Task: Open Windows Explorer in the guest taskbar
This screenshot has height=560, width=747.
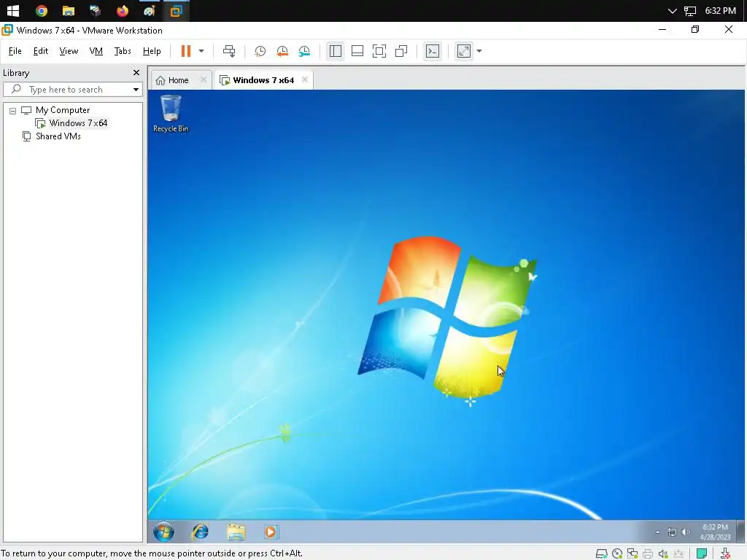Action: click(x=236, y=532)
